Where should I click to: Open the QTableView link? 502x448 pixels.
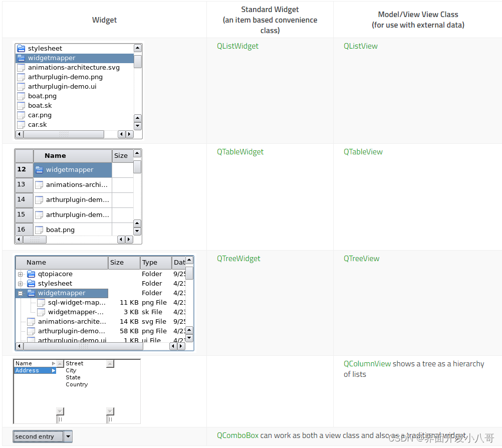coord(363,152)
